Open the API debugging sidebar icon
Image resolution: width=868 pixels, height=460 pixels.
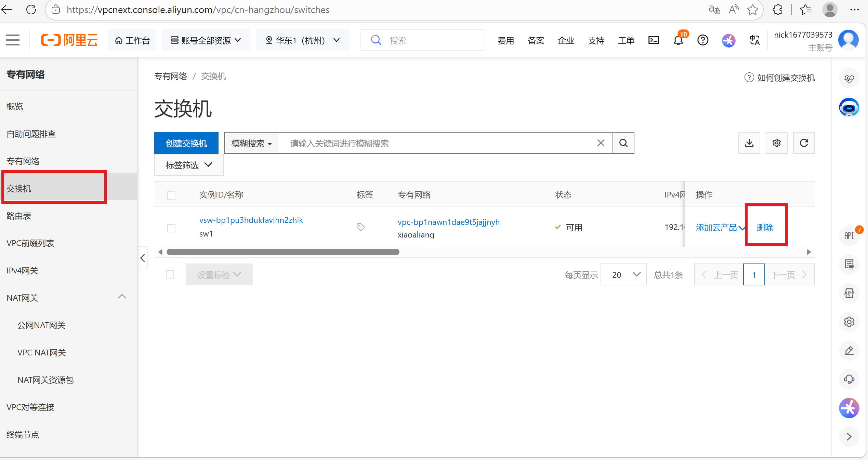point(849,235)
